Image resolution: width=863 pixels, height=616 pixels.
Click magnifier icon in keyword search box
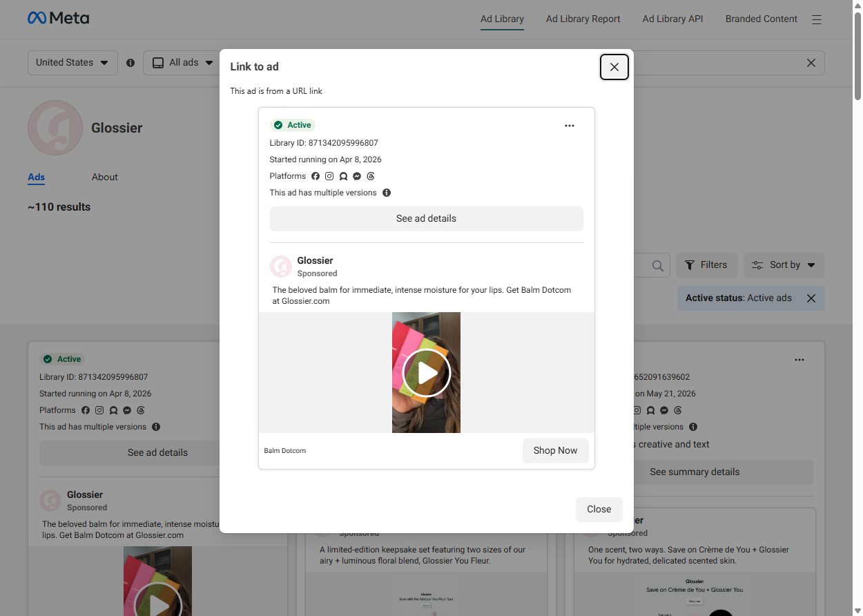[x=657, y=265]
